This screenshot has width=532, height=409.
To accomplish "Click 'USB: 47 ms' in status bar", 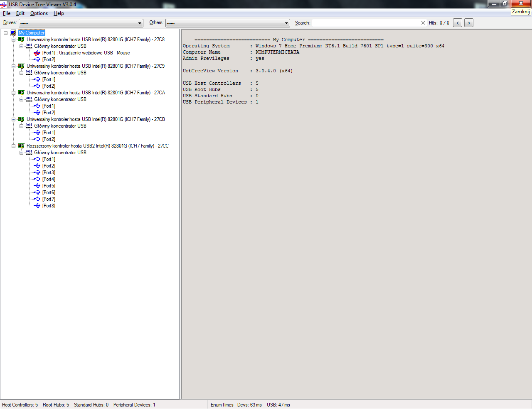I will pyautogui.click(x=278, y=405).
